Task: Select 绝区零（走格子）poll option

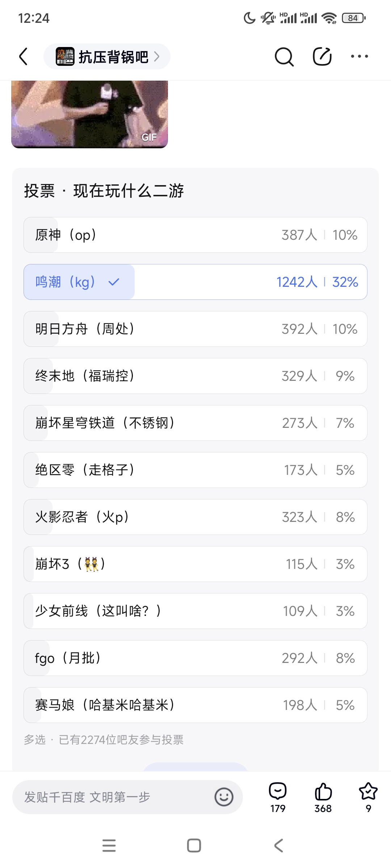Action: pyautogui.click(x=195, y=470)
